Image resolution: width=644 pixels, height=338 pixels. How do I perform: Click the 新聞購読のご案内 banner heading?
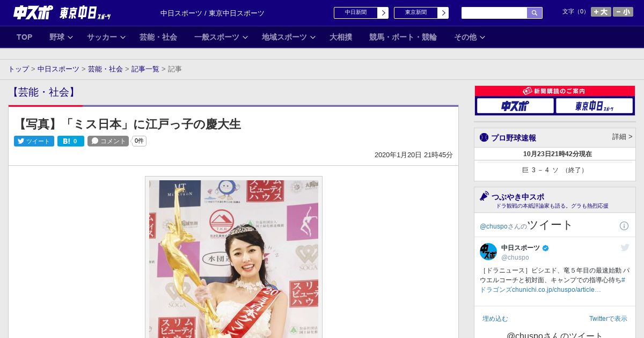click(554, 91)
